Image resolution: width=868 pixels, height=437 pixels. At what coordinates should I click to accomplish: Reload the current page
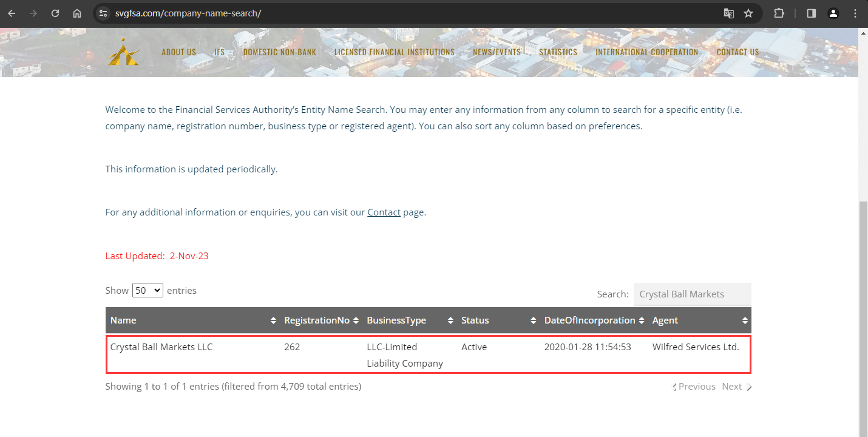click(x=55, y=13)
